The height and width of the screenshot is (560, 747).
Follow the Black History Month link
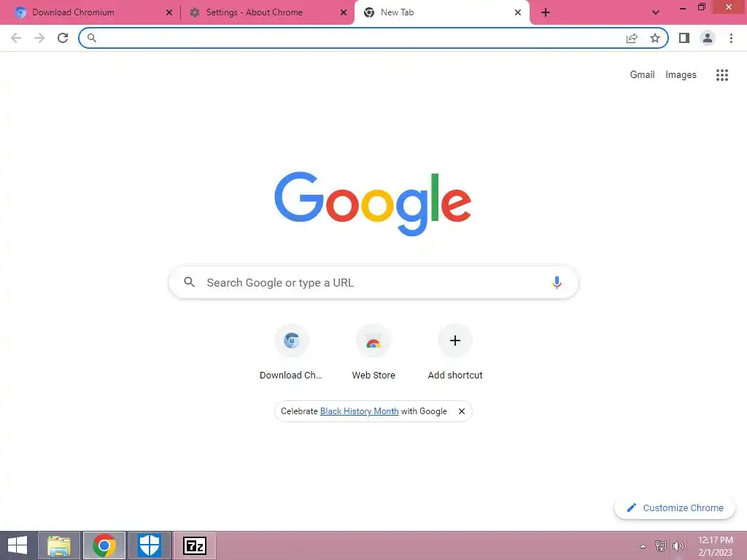click(x=359, y=411)
